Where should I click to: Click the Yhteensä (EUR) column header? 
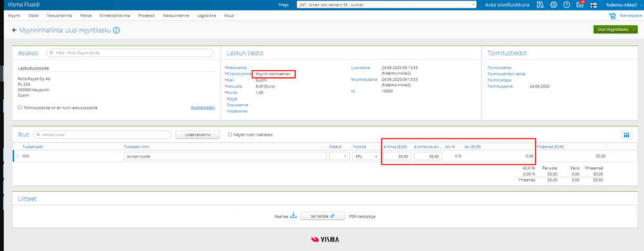(550, 146)
